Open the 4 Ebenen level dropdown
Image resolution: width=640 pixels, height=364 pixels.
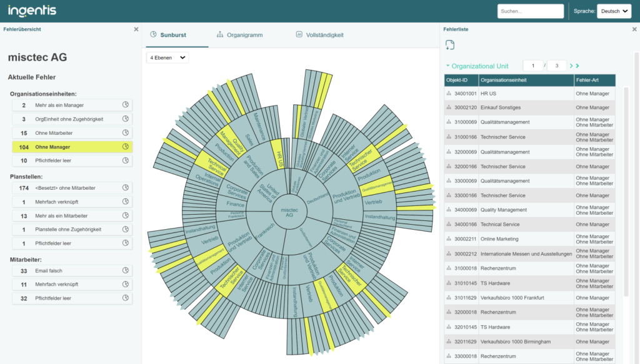[167, 57]
